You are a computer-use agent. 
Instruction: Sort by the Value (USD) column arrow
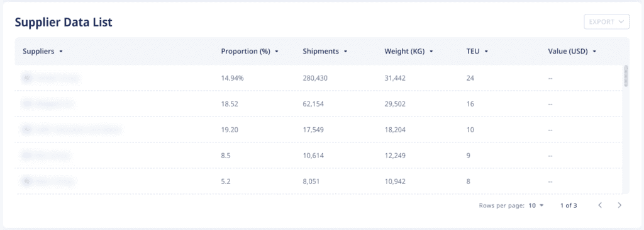pos(594,52)
